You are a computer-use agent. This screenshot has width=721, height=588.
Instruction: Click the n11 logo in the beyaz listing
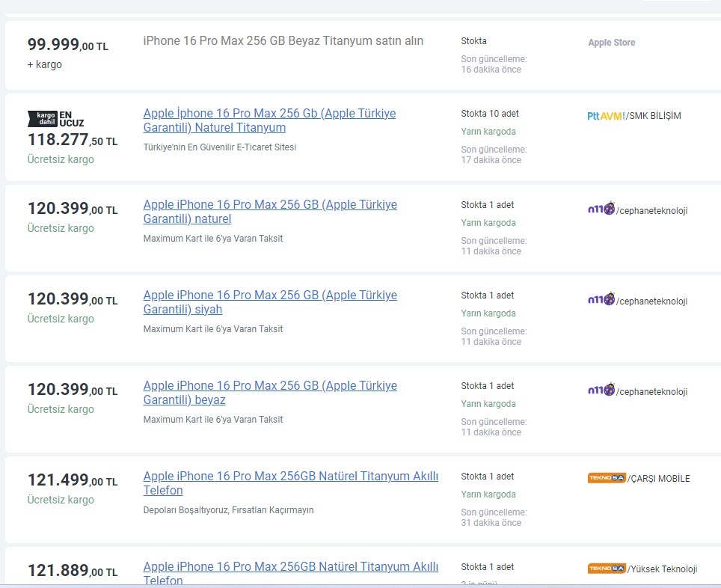(601, 391)
